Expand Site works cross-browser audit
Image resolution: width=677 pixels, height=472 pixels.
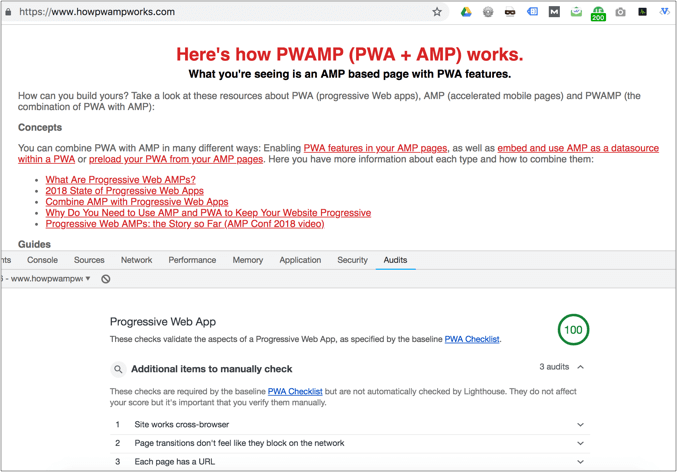pyautogui.click(x=580, y=424)
